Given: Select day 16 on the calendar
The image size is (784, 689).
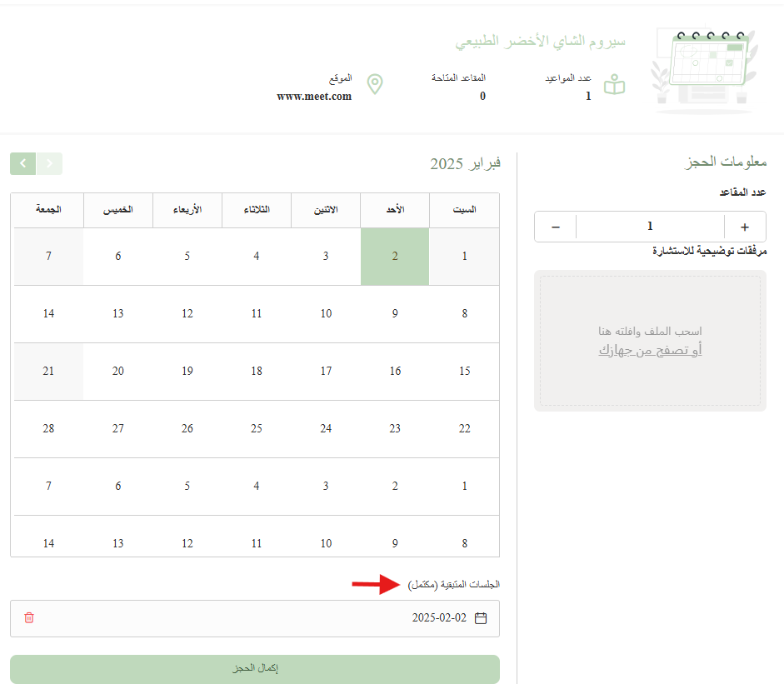Looking at the screenshot, I should coord(395,372).
